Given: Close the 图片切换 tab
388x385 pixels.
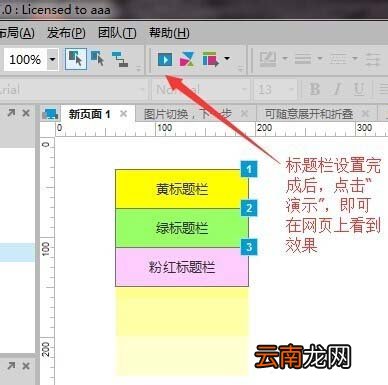Looking at the screenshot, I should (244, 114).
